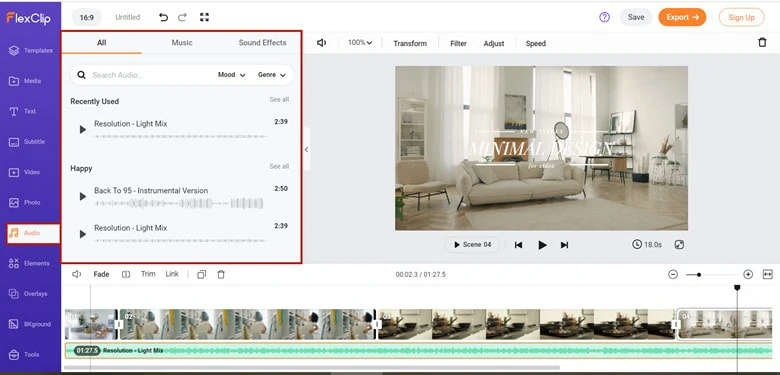Click See all for Happy
Screen dimensions: 780x375
(279, 166)
